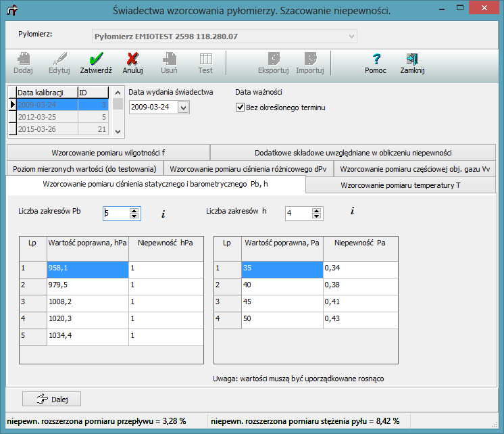Screen dimensions: 504x434
Task: Click the info icon next to Pb ranges
Action: [163, 214]
